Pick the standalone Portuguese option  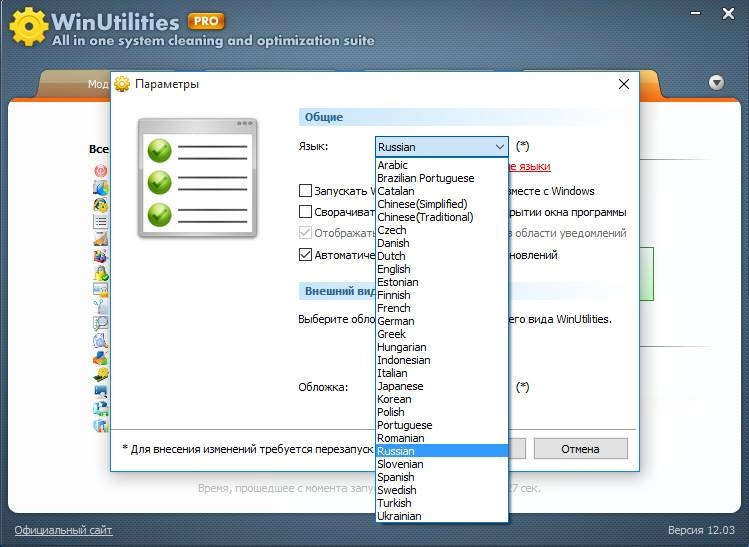441,425
